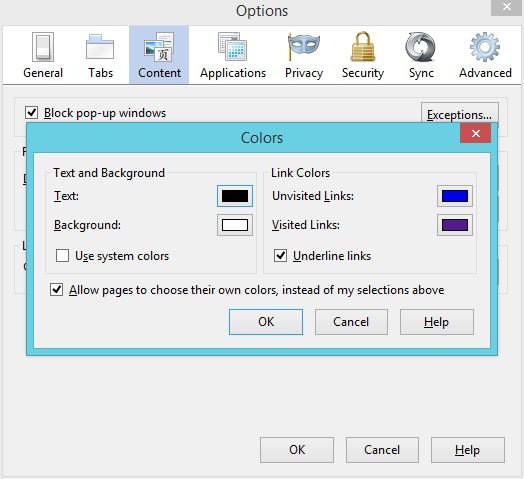The height and width of the screenshot is (479, 524).
Task: Go to the Privacy mask icon
Action: click(x=304, y=46)
